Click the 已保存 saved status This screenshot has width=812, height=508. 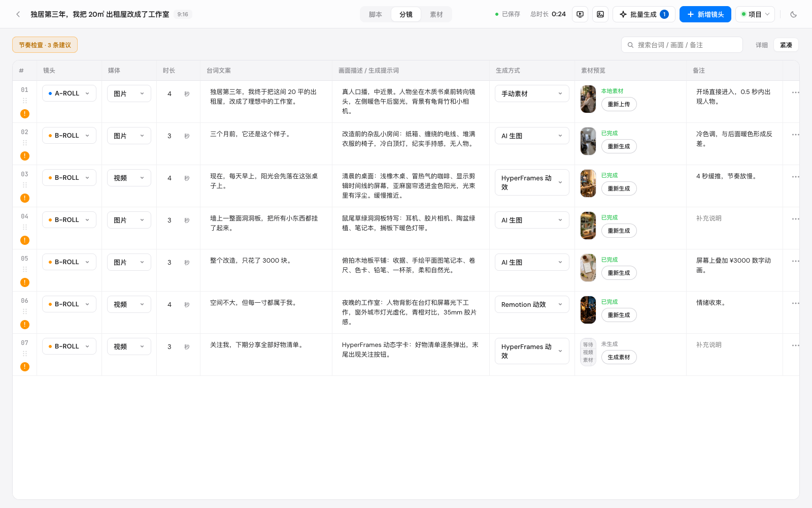pyautogui.click(x=507, y=14)
